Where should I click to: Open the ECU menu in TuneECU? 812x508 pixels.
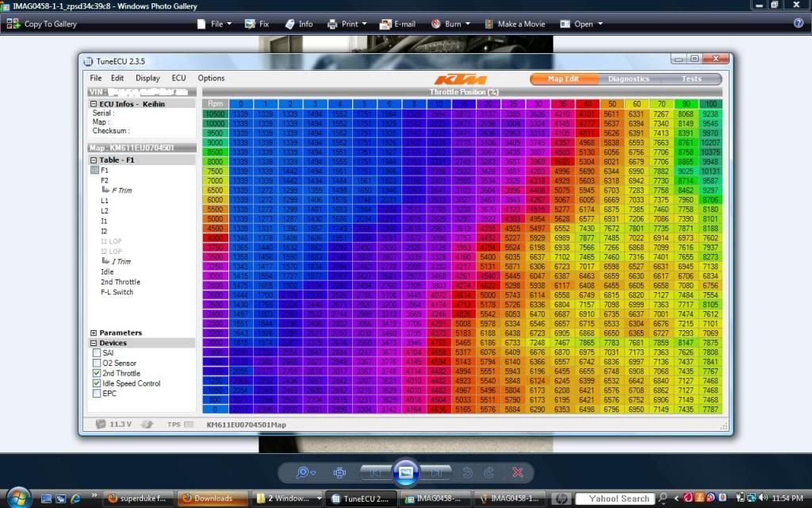click(178, 78)
